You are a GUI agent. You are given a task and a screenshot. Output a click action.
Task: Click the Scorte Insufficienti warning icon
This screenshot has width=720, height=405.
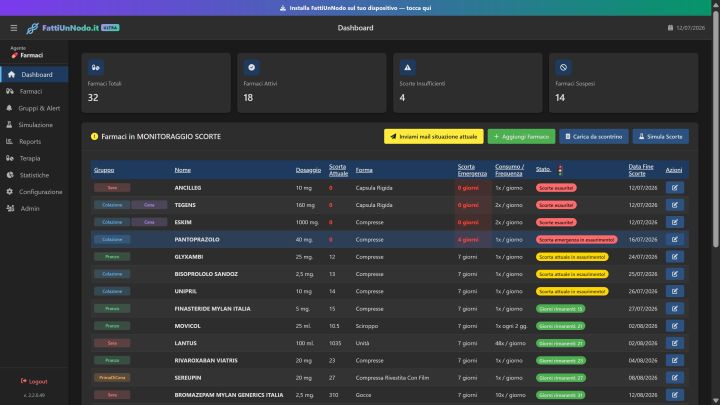tap(407, 68)
